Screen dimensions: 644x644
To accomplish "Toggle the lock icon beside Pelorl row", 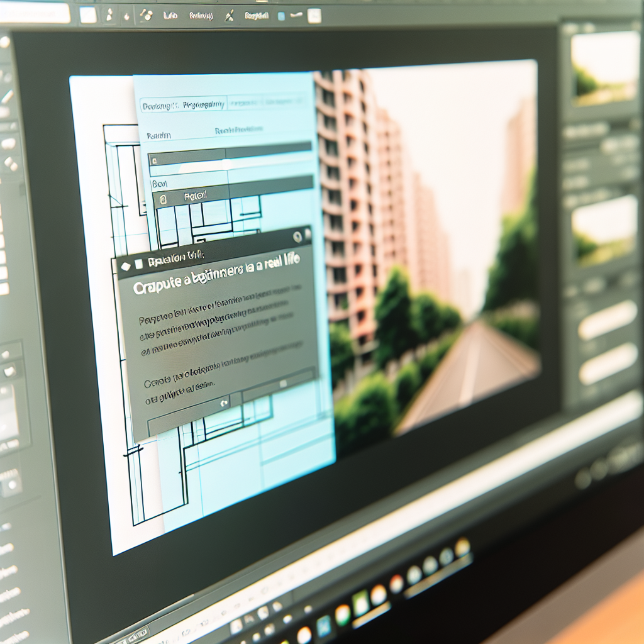I will [x=164, y=200].
